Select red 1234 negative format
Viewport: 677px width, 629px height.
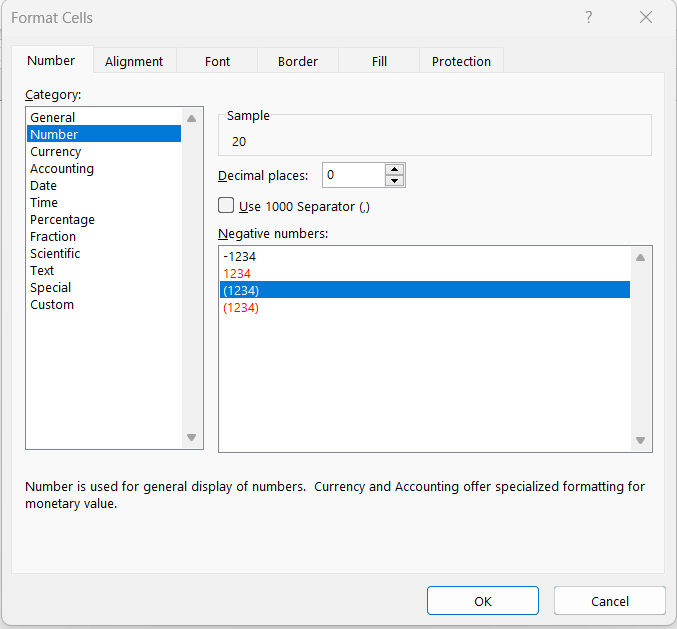[425, 274]
